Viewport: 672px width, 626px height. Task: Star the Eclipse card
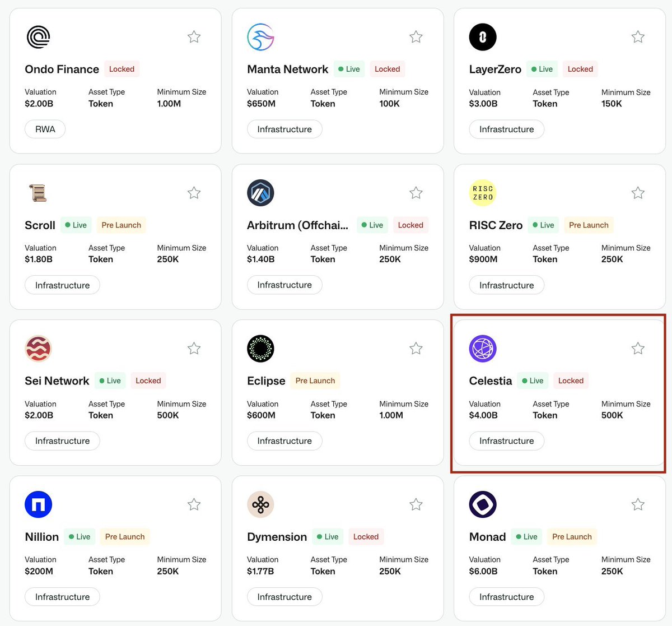coord(416,349)
